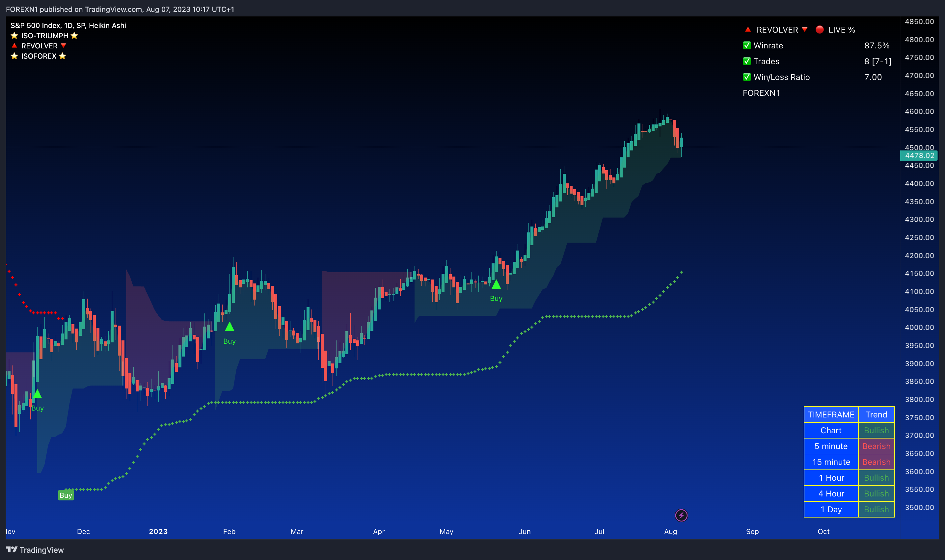The height and width of the screenshot is (560, 945).
Task: Click the 1 Day timeframe cell
Action: coord(831,509)
